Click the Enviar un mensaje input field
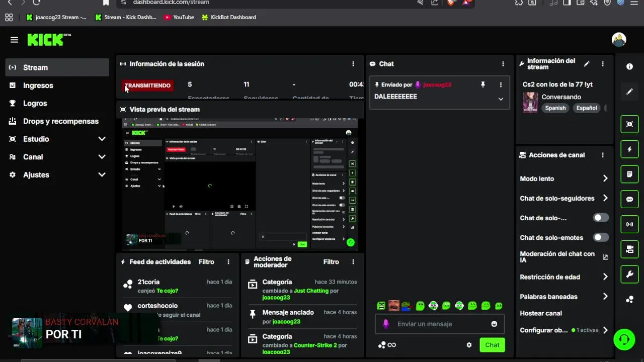 439,324
